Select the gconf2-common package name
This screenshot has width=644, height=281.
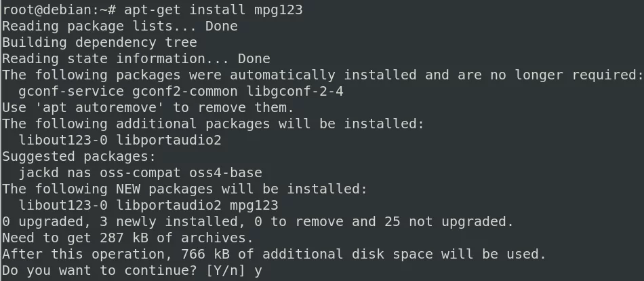click(185, 92)
